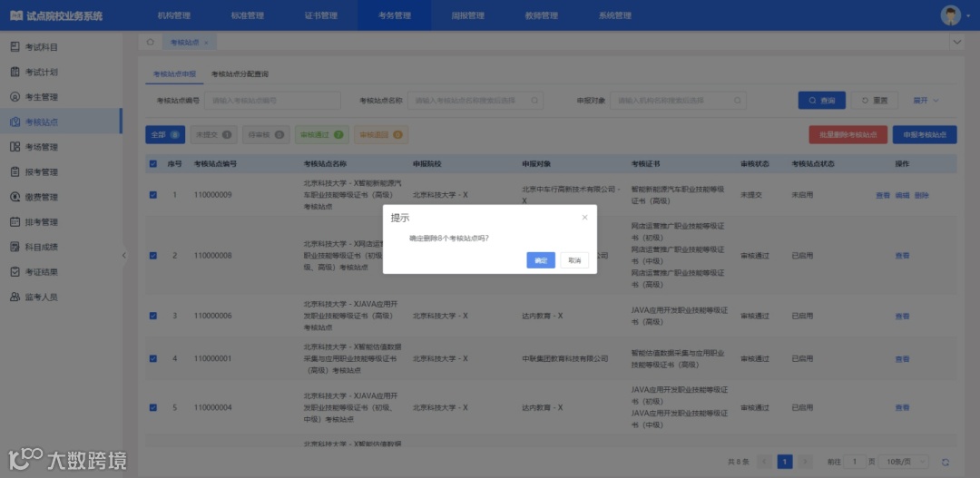This screenshot has height=478, width=980.
Task: Click search icon in 考核站点名称 field
Action: [x=535, y=100]
